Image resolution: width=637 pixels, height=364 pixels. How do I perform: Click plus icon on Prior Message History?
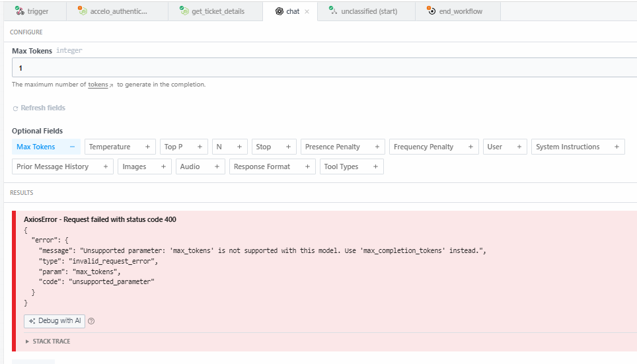tap(105, 166)
